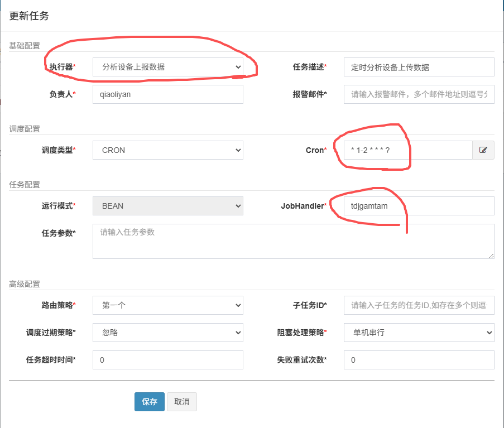The image size is (504, 428).
Task: Open the 调度过期策略 dropdown
Action: coord(167,333)
